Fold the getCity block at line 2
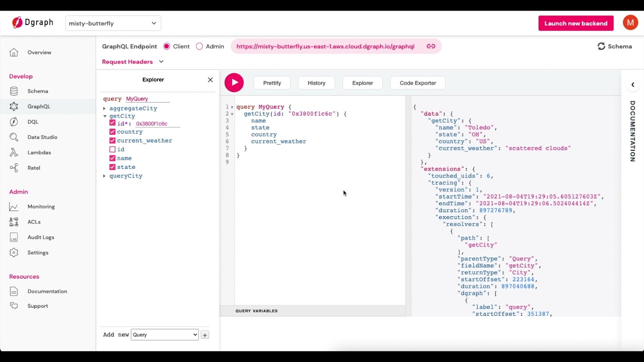Image resolution: width=644 pixels, height=362 pixels. (232, 114)
